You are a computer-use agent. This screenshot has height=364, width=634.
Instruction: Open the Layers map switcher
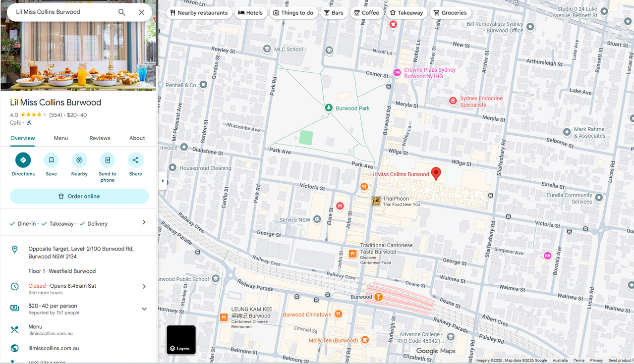181,340
